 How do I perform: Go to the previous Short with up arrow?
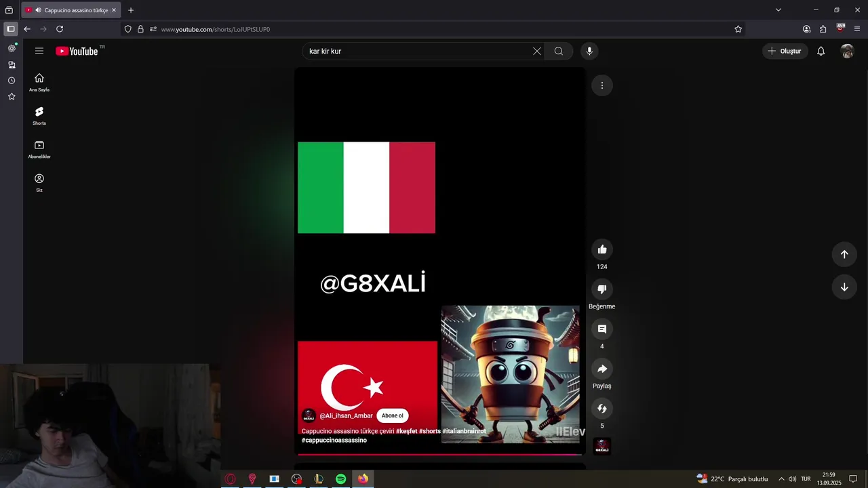tap(844, 254)
